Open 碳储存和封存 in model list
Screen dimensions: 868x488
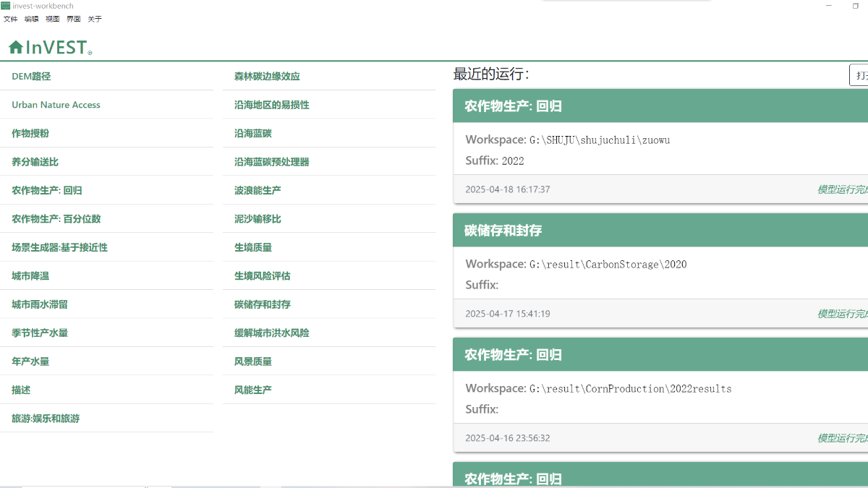329,304
